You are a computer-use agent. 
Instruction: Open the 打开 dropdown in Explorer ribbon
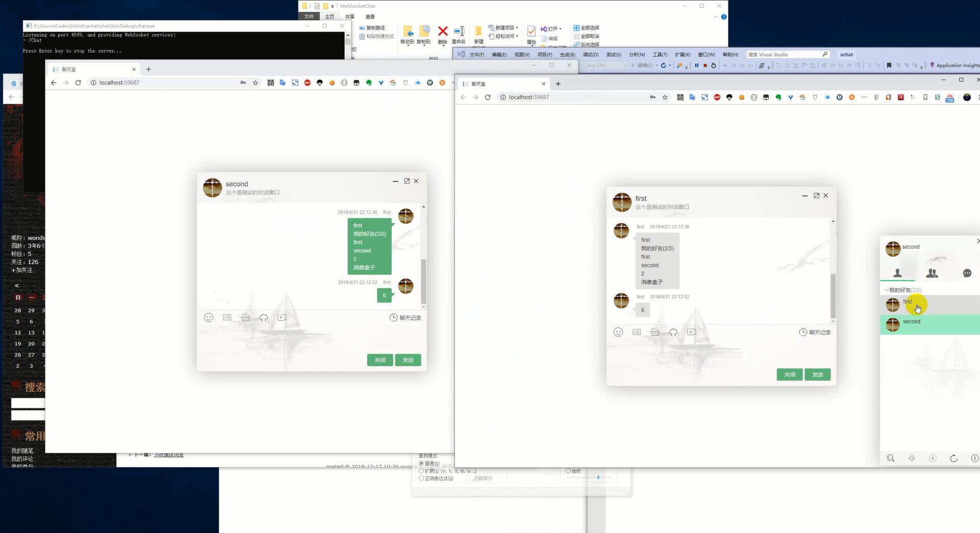click(551, 29)
